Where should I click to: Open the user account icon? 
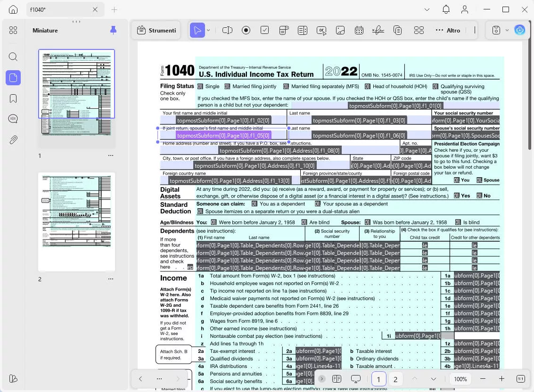[465, 9]
